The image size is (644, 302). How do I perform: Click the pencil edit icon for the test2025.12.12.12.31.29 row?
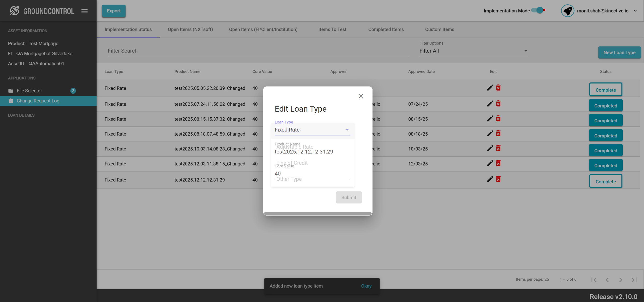[490, 179]
